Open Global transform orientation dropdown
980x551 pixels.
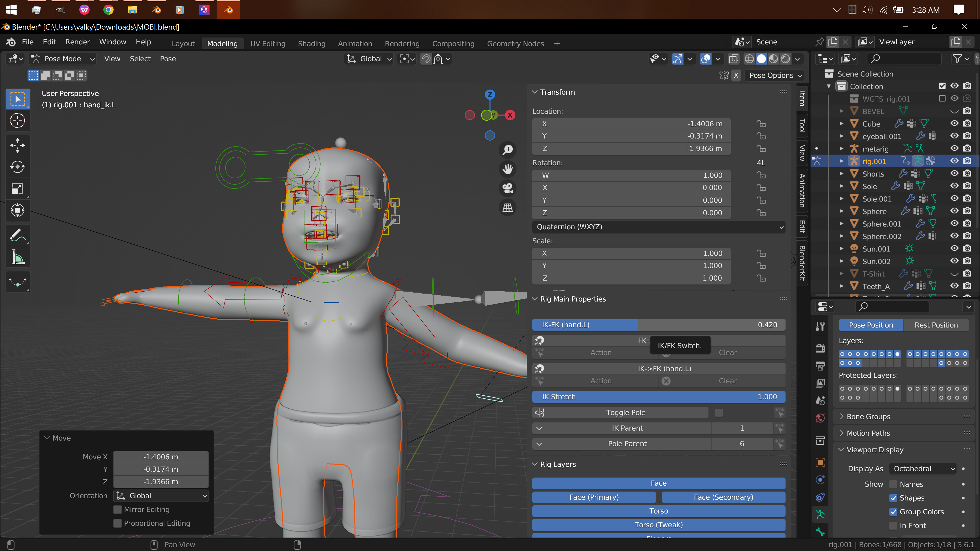coord(369,59)
